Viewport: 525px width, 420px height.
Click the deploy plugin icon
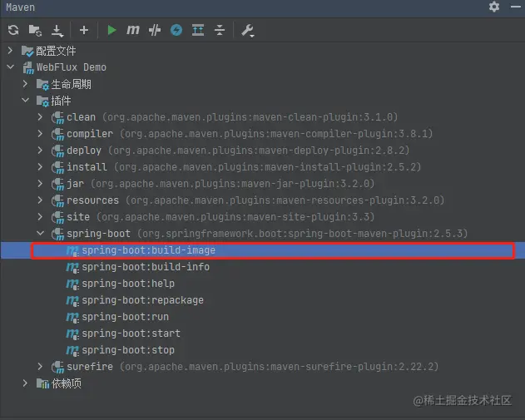[x=57, y=151]
